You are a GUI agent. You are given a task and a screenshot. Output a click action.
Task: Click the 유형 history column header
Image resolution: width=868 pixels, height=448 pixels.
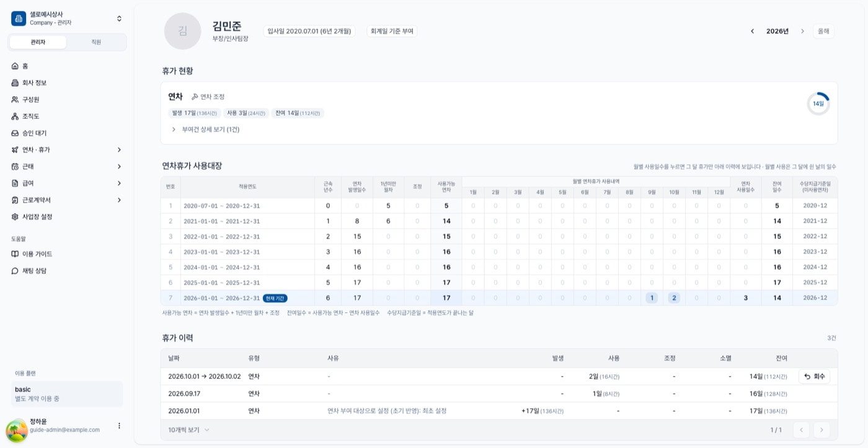pos(254,358)
